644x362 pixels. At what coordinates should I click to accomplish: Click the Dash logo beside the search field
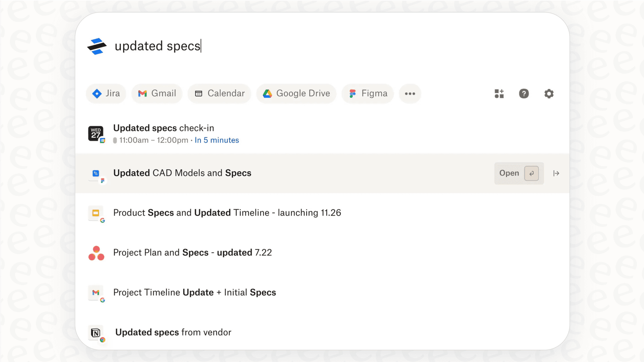96,46
